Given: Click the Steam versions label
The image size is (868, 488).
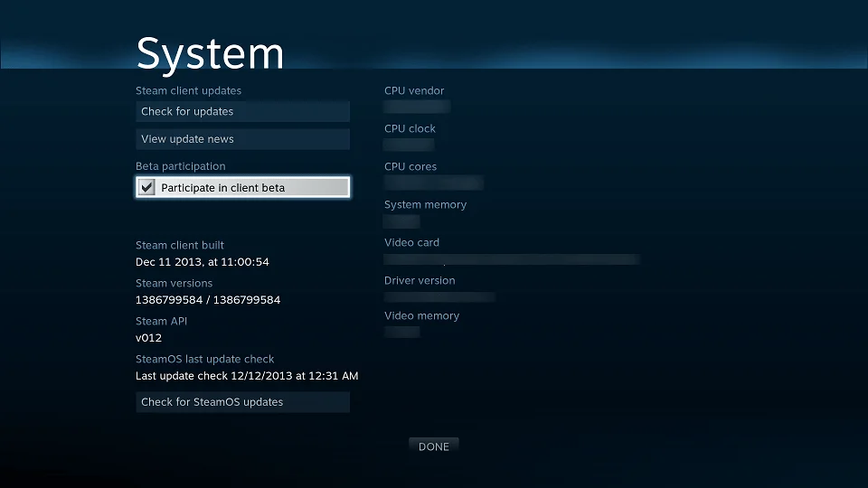Looking at the screenshot, I should (x=174, y=283).
